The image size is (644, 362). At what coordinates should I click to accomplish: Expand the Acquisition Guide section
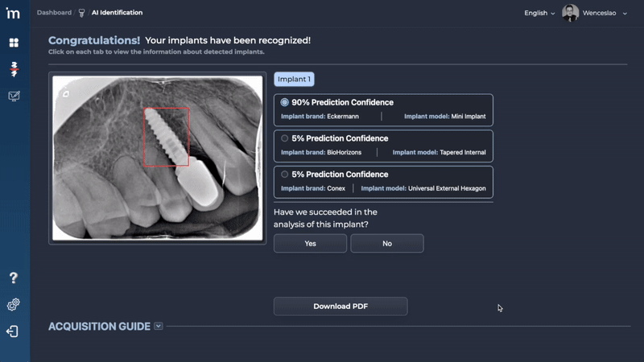(x=159, y=326)
